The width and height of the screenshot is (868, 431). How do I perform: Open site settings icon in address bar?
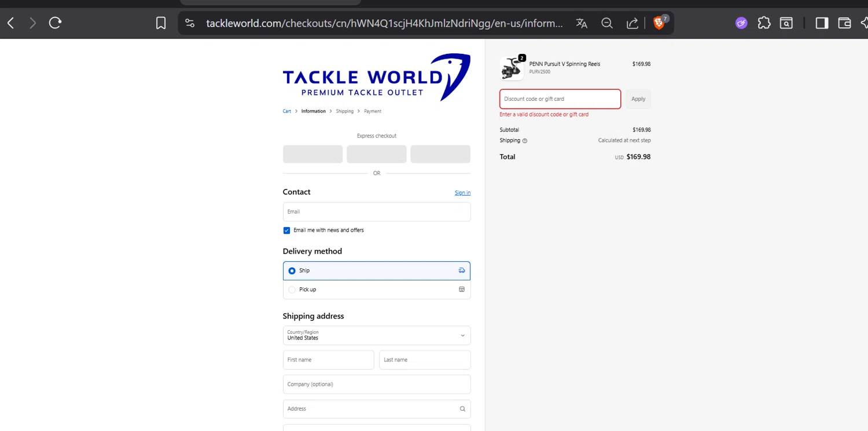190,23
